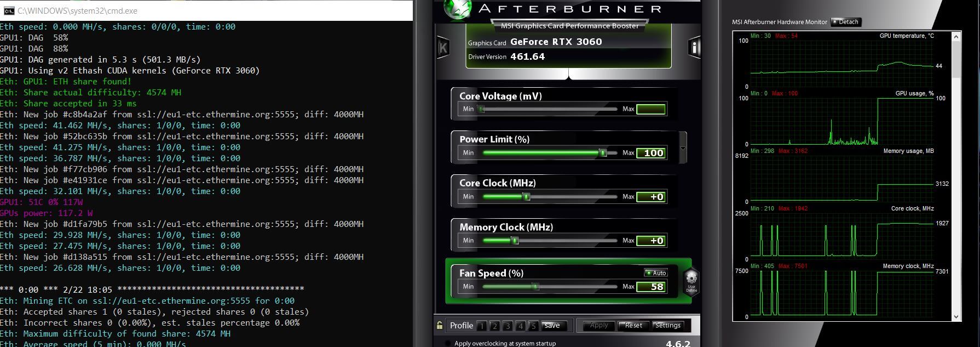Select profile slot 5
The image size is (980, 347).
point(533,326)
